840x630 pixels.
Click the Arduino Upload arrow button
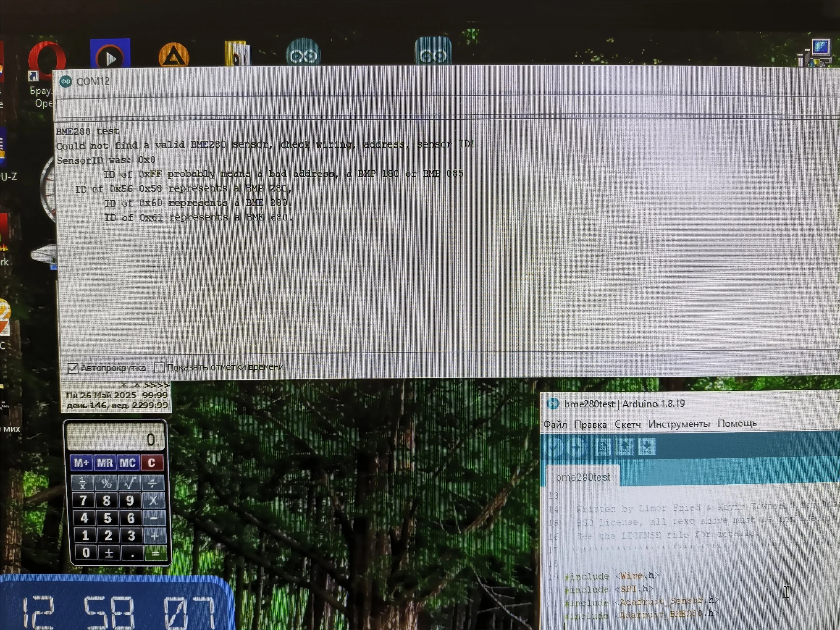coord(576,447)
